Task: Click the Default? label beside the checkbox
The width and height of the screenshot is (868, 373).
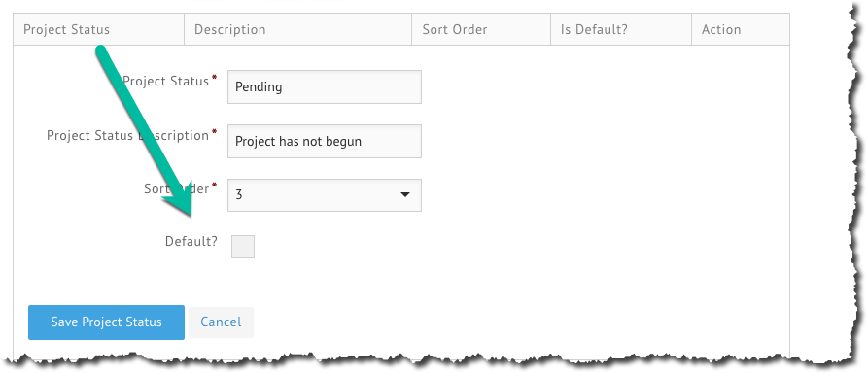Action: click(191, 241)
